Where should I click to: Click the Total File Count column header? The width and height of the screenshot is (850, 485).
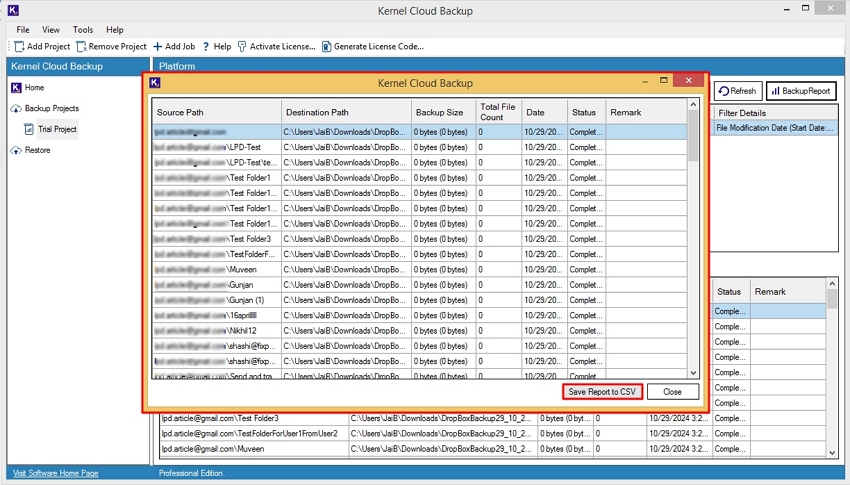[x=499, y=112]
